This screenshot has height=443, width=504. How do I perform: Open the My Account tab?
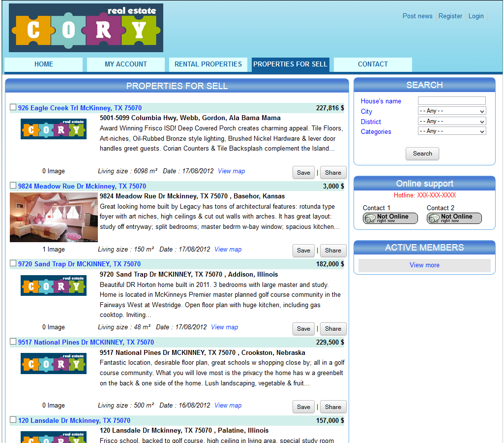(x=125, y=64)
